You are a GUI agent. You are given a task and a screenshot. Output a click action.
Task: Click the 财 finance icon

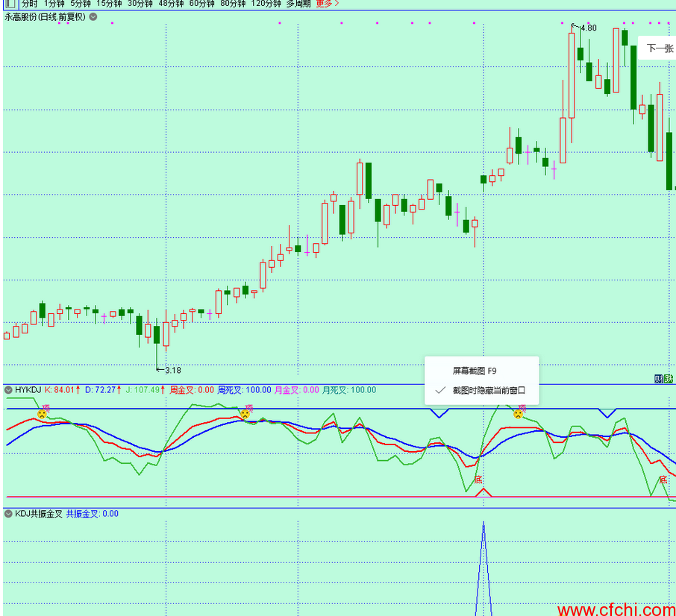click(x=659, y=379)
